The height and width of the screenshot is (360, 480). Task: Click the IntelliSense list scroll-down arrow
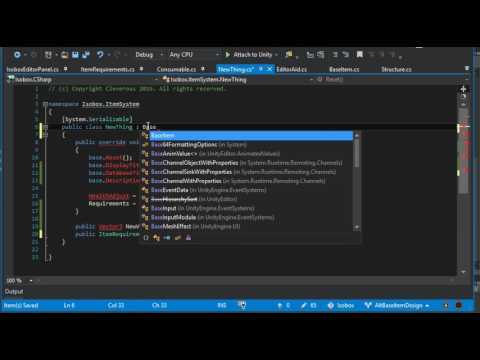pos(356,227)
